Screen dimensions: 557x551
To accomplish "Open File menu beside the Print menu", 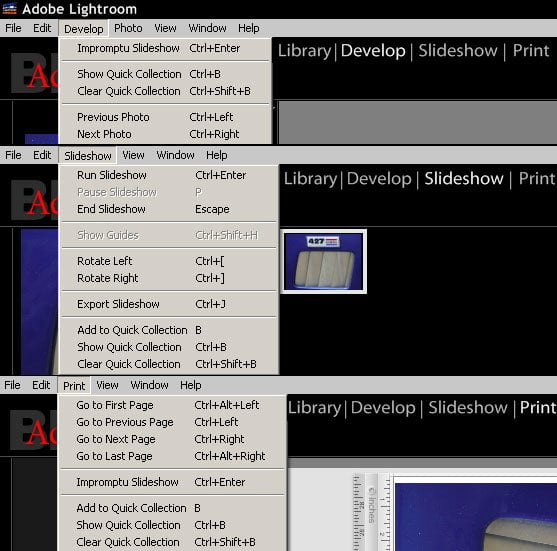I will [12, 385].
